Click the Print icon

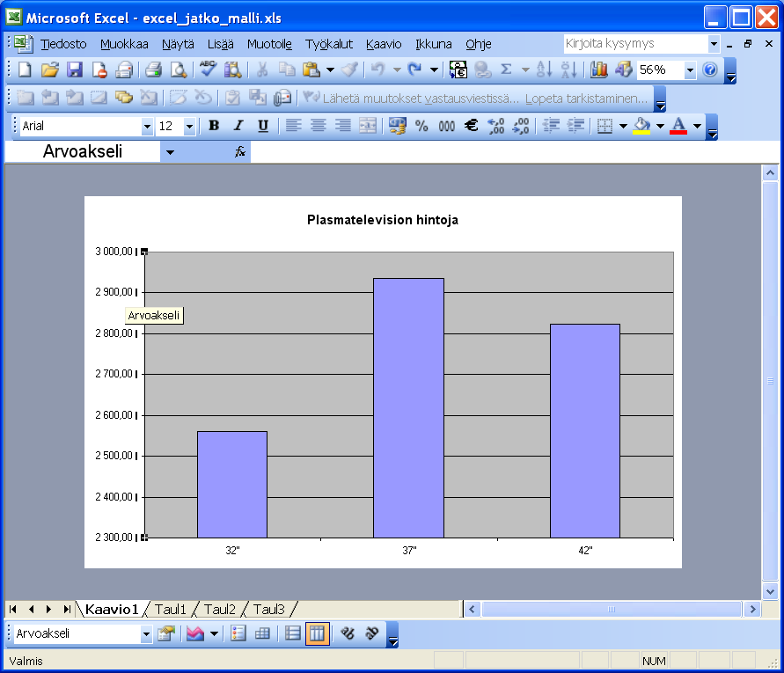pyautogui.click(x=153, y=69)
